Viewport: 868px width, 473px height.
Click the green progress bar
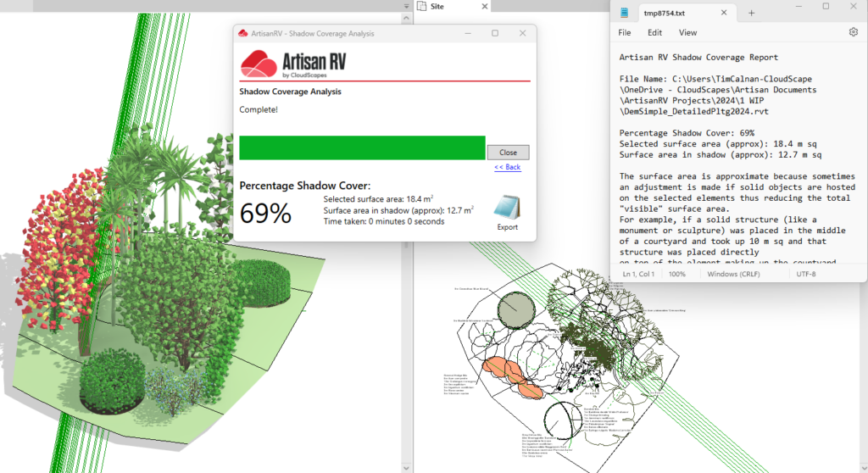[362, 147]
